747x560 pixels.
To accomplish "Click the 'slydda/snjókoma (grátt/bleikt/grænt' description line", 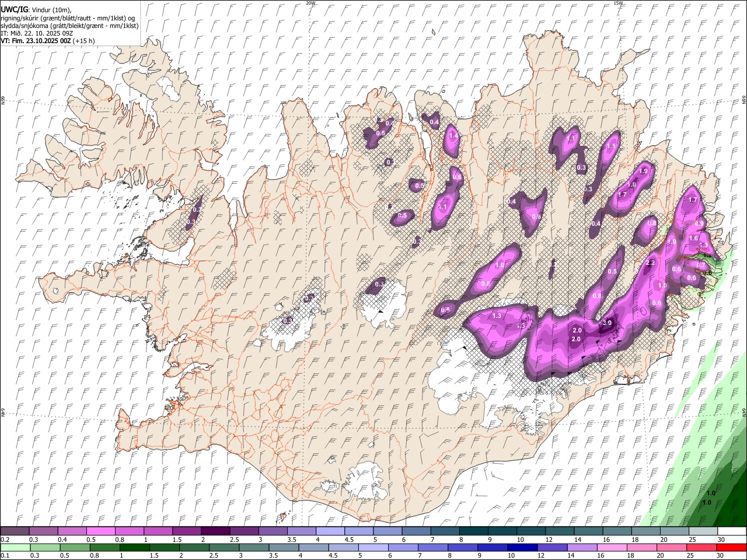I will click(69, 26).
